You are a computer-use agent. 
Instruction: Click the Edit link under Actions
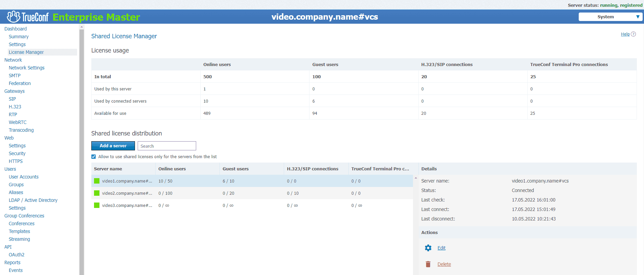coord(441,248)
